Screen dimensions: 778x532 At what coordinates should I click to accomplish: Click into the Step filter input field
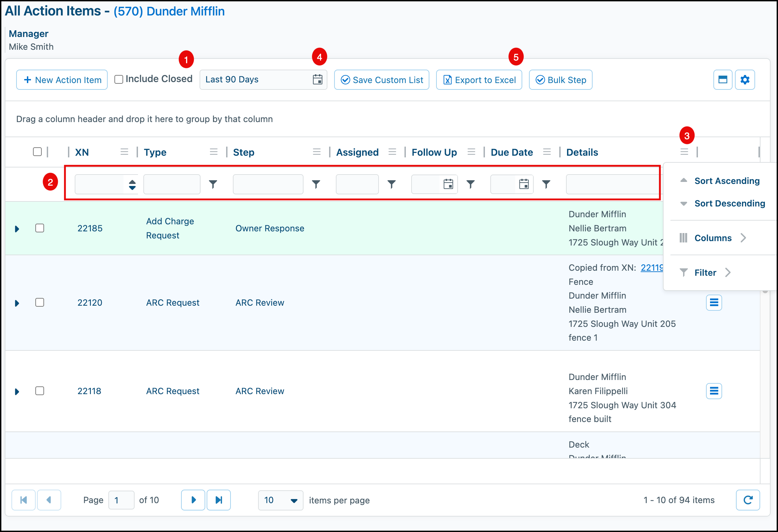click(x=268, y=184)
